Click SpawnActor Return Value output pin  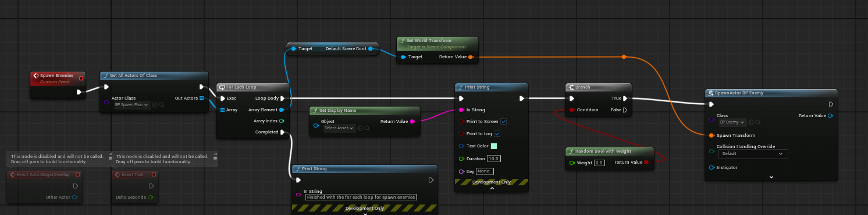(830, 115)
